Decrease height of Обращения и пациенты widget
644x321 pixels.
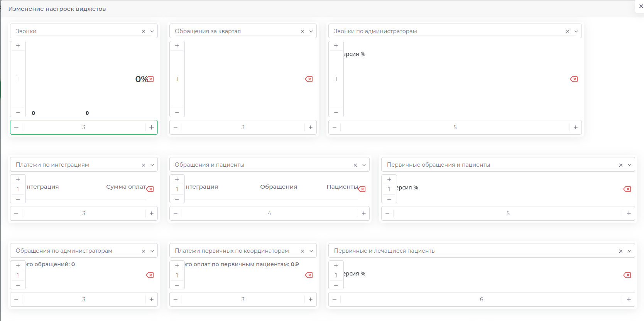177,199
